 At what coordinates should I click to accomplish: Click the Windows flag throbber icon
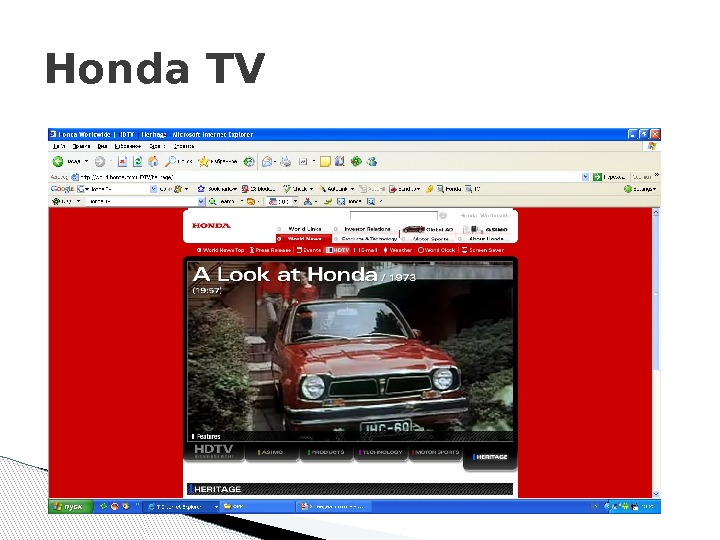(652, 146)
